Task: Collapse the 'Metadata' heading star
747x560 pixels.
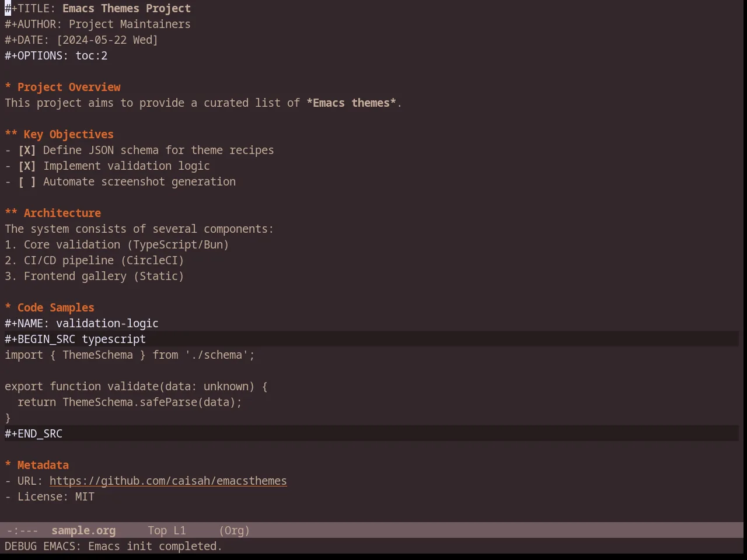Action: coord(8,465)
